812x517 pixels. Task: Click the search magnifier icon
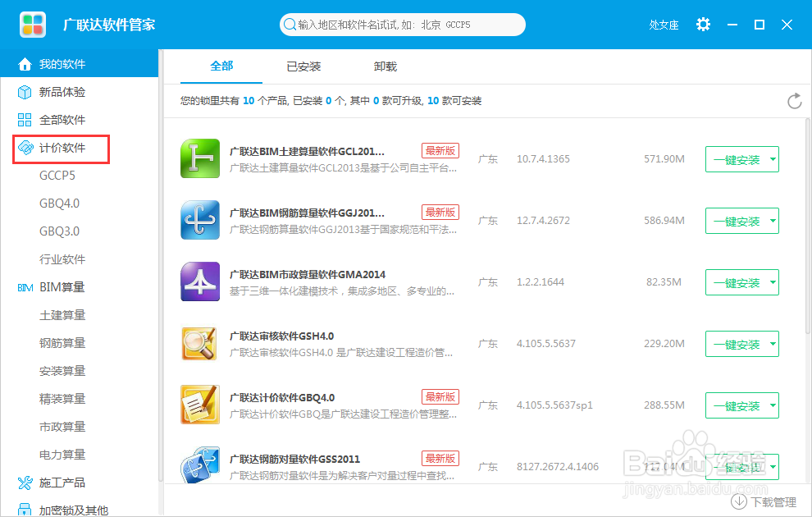290,25
